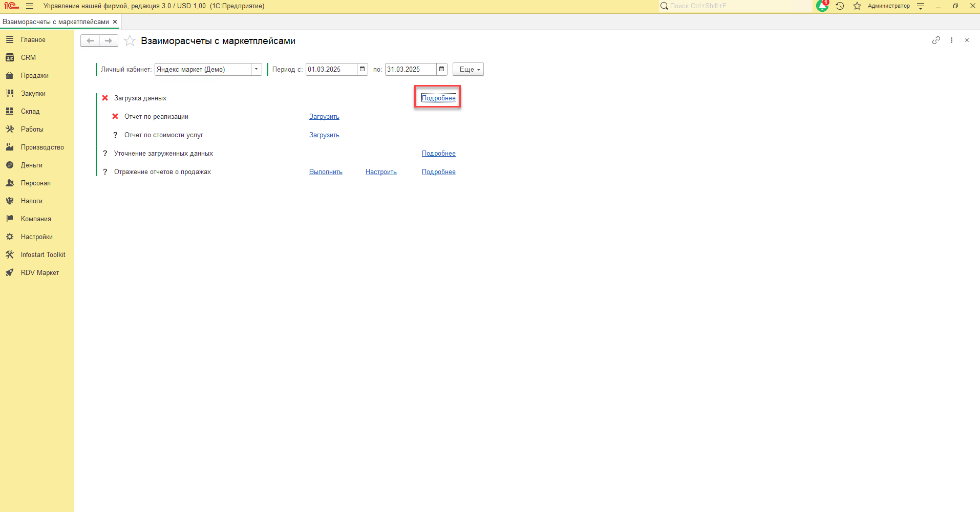Click the Деньги coin icon
Viewport: 980px width, 512px height.
10,165
